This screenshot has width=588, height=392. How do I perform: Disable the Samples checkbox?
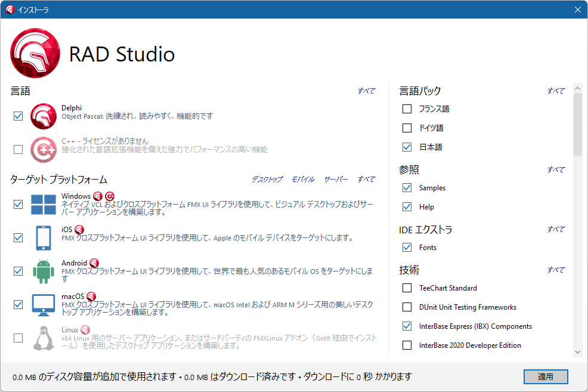pos(407,187)
